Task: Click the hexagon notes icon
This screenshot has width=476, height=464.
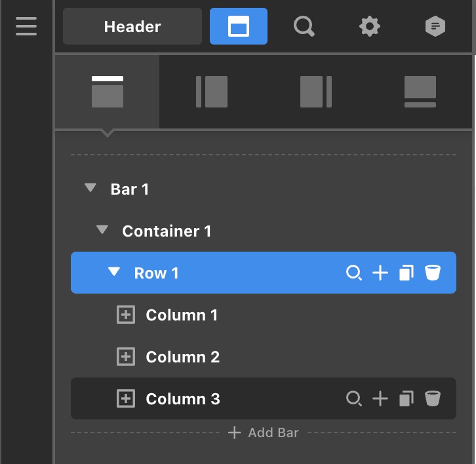Action: point(435,27)
